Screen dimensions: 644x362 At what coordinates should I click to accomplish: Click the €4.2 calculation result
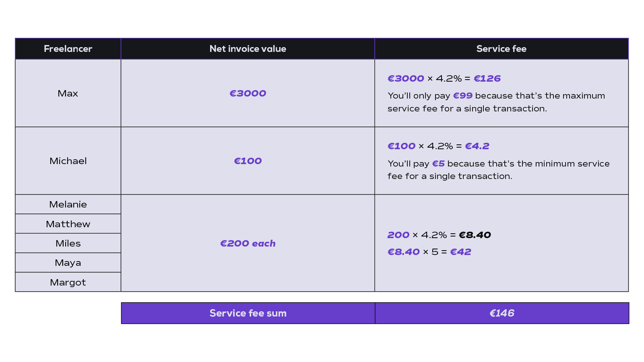tap(477, 146)
